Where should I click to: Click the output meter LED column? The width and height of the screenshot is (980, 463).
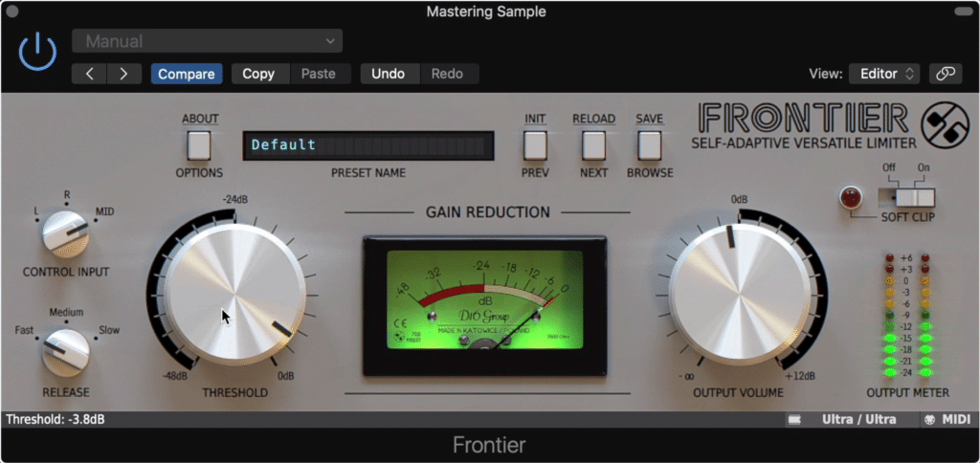[907, 316]
